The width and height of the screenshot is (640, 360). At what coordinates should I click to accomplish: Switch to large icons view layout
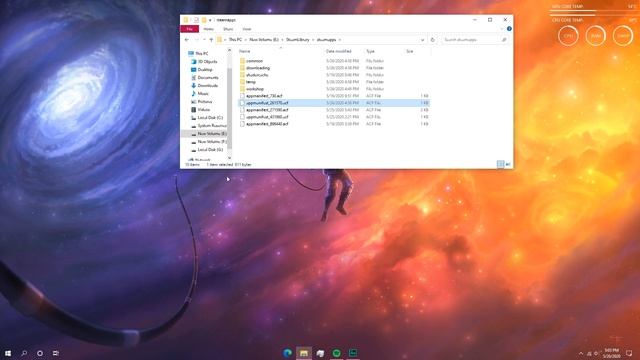[x=508, y=164]
